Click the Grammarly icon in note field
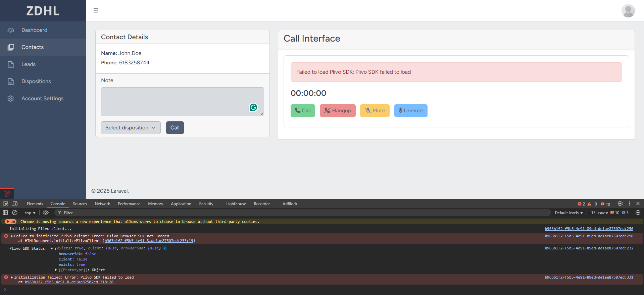The height and width of the screenshot is (295, 644). (253, 107)
